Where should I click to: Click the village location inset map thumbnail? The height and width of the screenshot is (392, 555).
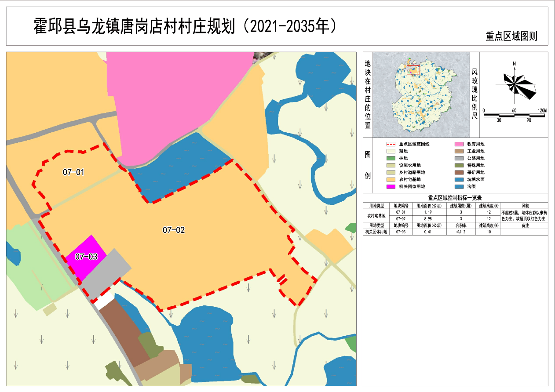(x=421, y=95)
